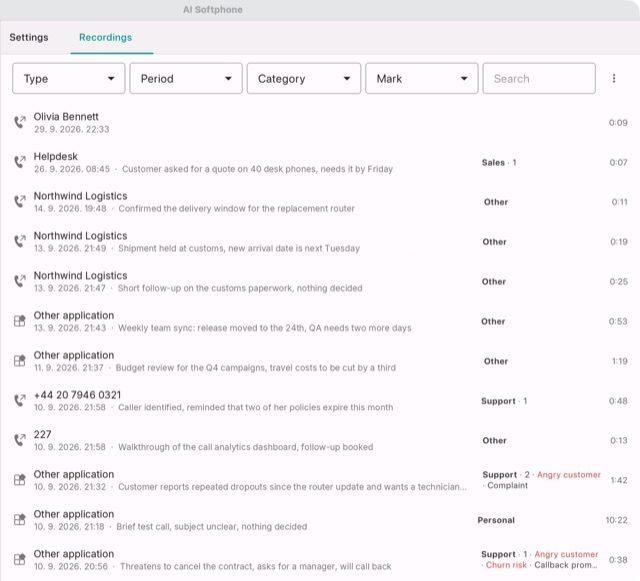This screenshot has height=581, width=640.
Task: Click application icon for the Weekly team sync recording
Action: coord(20,321)
